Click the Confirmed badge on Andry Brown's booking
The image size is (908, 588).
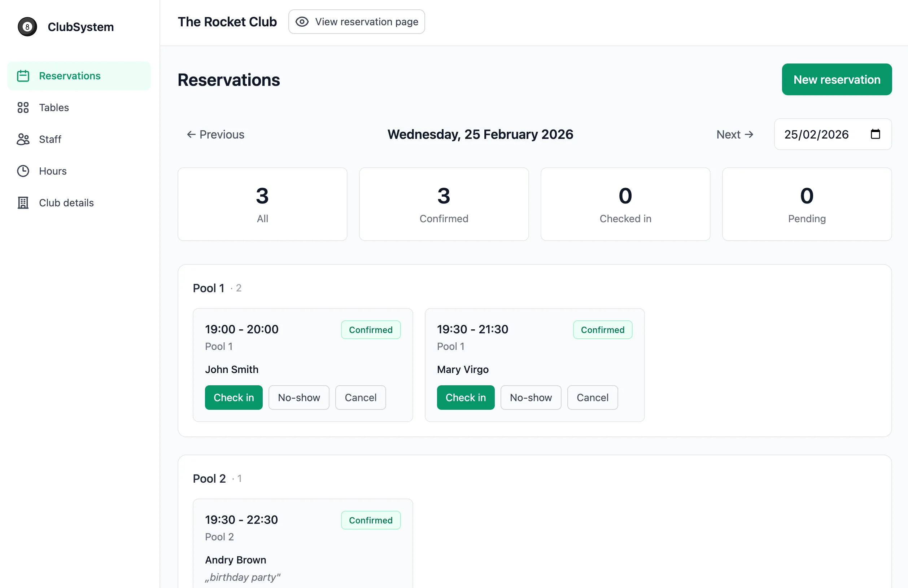(x=370, y=520)
